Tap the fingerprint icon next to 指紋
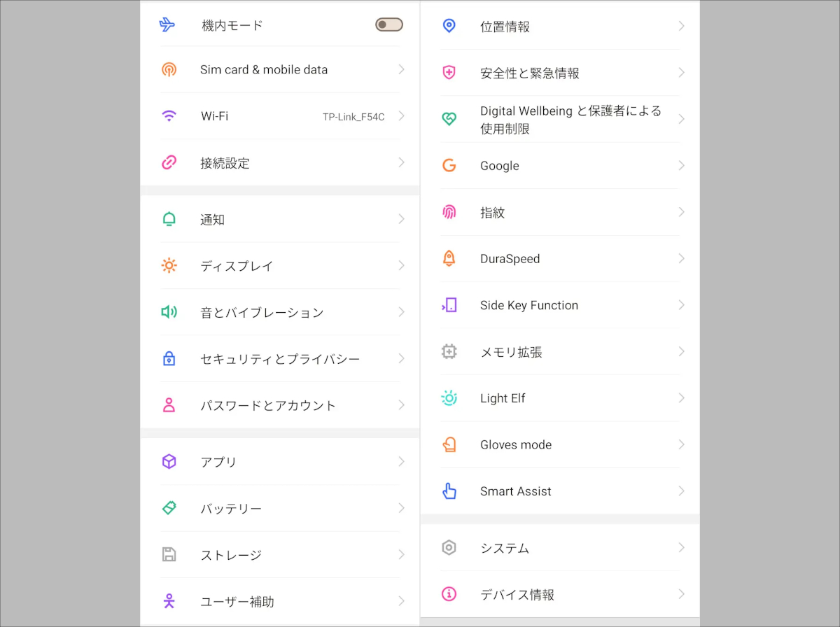This screenshot has width=840, height=627. (x=449, y=212)
